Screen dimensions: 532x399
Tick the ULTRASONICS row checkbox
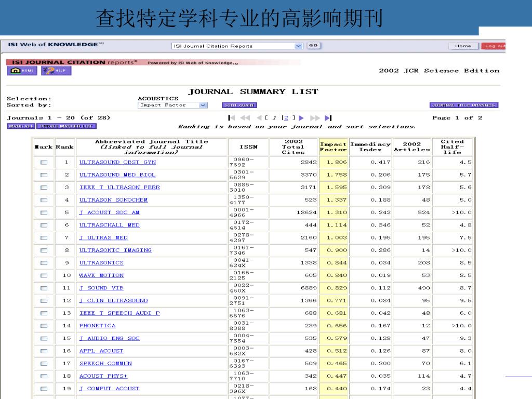[x=44, y=262]
